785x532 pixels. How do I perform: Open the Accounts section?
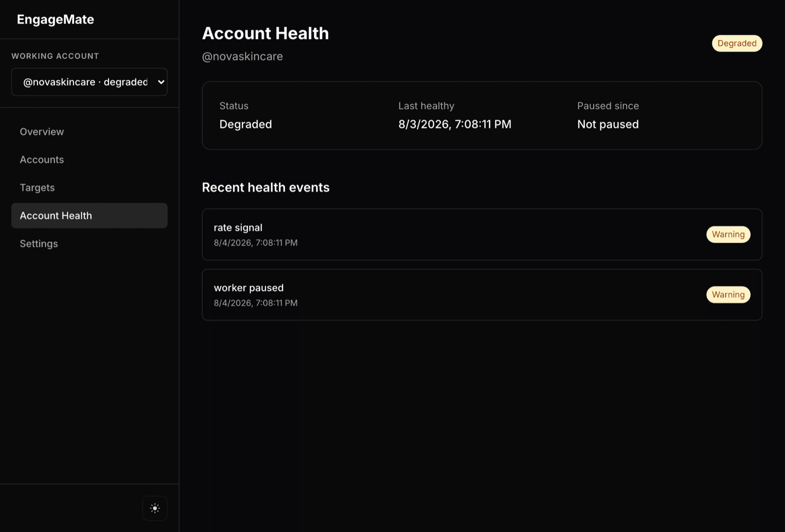[89, 160]
